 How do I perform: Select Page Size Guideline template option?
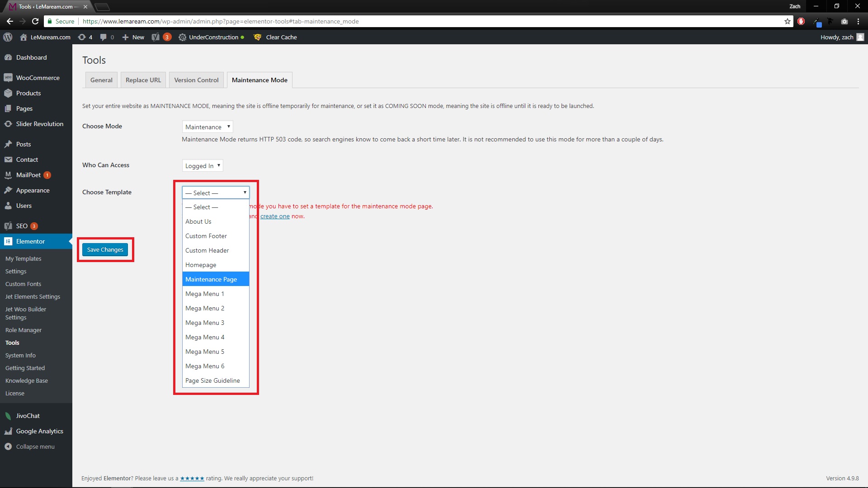coord(216,380)
